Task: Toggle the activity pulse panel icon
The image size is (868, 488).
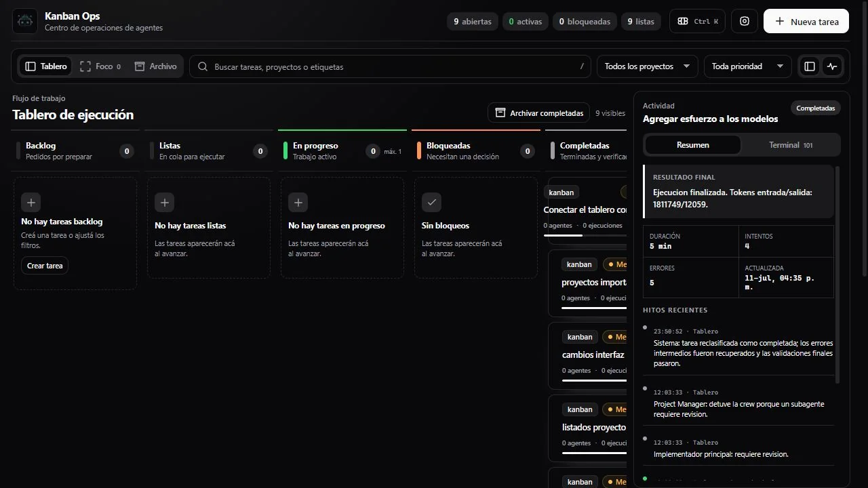Action: [x=833, y=66]
